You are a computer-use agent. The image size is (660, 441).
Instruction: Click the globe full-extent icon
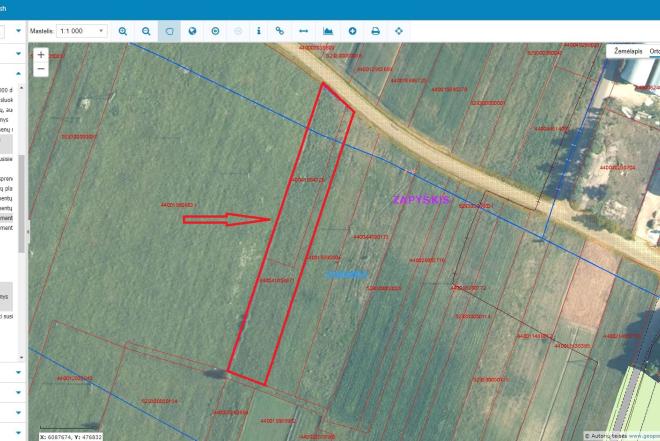(192, 31)
